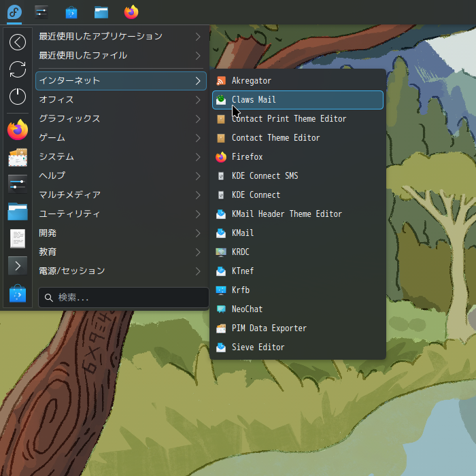Click the NeoChat chat bubble icon
The height and width of the screenshot is (476, 476).
click(x=221, y=309)
